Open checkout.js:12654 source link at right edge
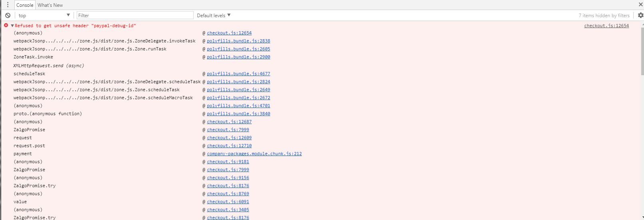This screenshot has height=220, width=644. pyautogui.click(x=606, y=26)
